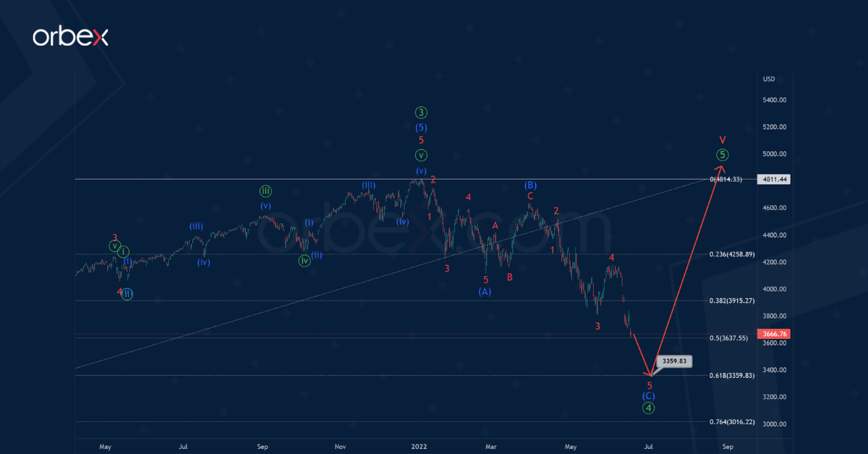Click the 5200.00 price axis label

click(x=775, y=127)
